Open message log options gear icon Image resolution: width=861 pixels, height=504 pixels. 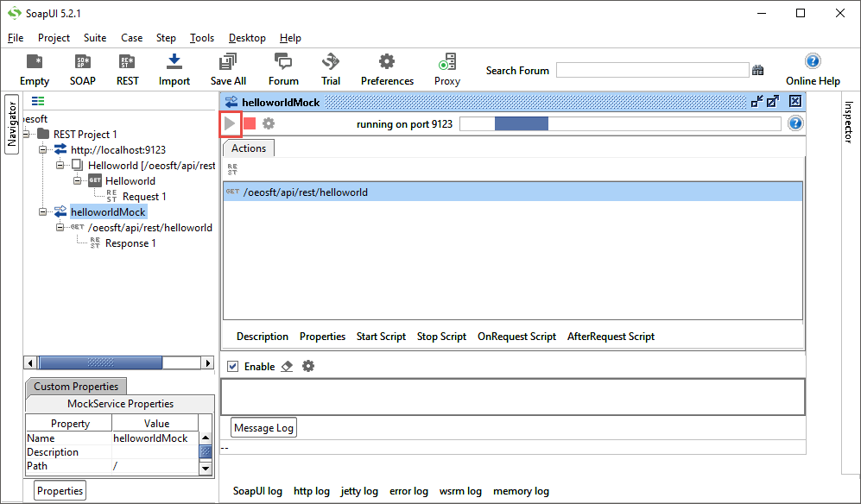[x=308, y=366]
